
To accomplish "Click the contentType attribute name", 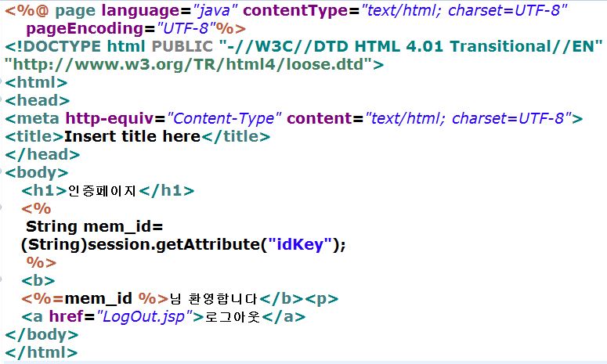I will tap(295, 11).
